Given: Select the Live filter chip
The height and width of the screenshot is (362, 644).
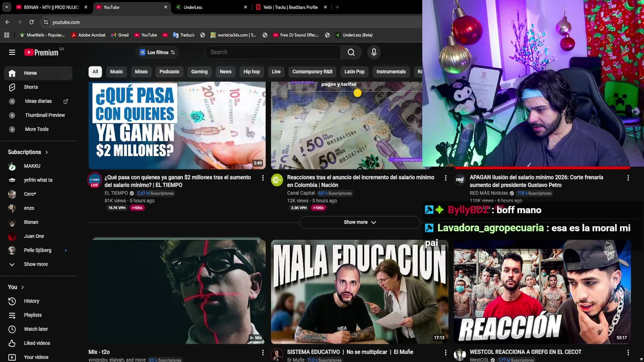Looking at the screenshot, I should point(276,72).
